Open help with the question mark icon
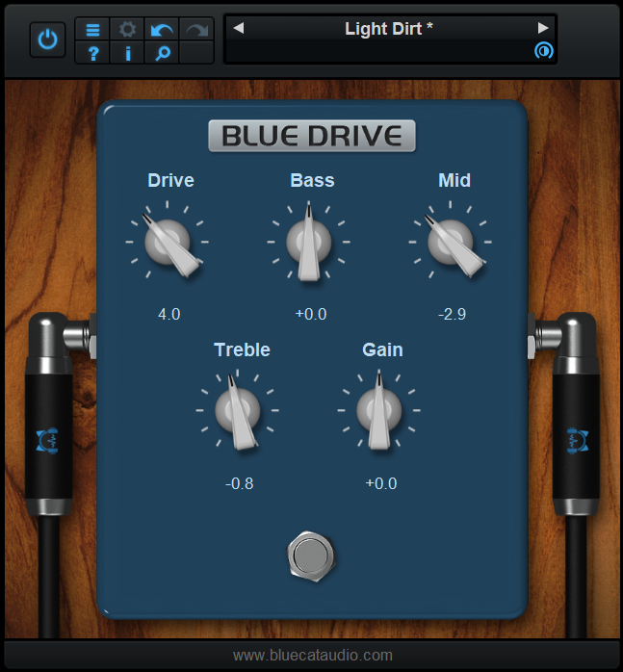 pyautogui.click(x=92, y=53)
